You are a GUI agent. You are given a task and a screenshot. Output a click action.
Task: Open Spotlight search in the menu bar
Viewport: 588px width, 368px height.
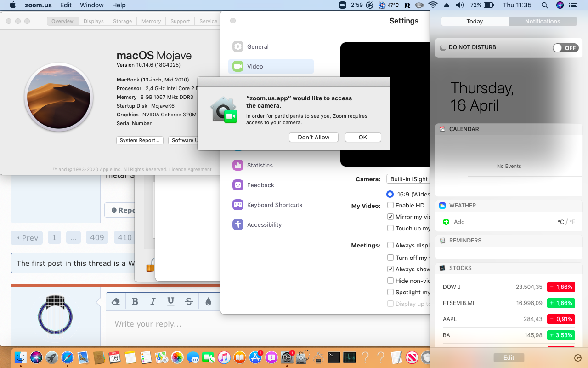click(545, 5)
